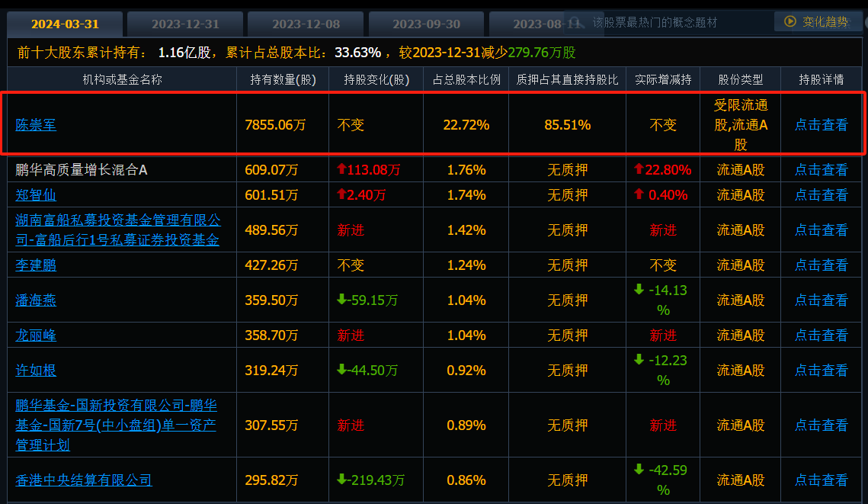The height and width of the screenshot is (504, 868).
Task: Click 点击查看 for 郑智仙 row
Action: click(x=821, y=195)
